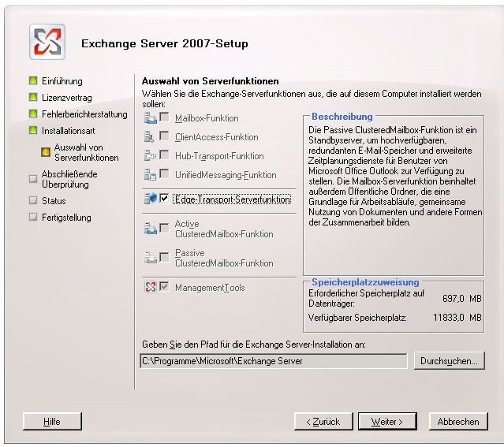Click the ManagementTools label
Viewport: 504px width, 447px height.
click(x=210, y=288)
